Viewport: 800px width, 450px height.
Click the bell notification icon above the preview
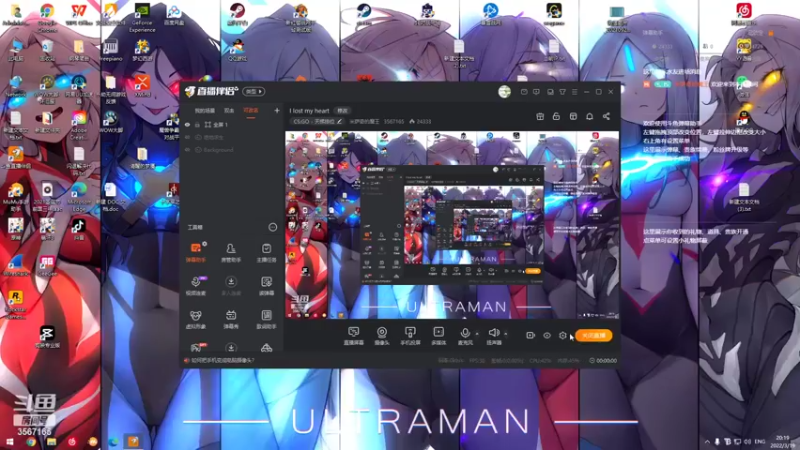click(x=589, y=116)
